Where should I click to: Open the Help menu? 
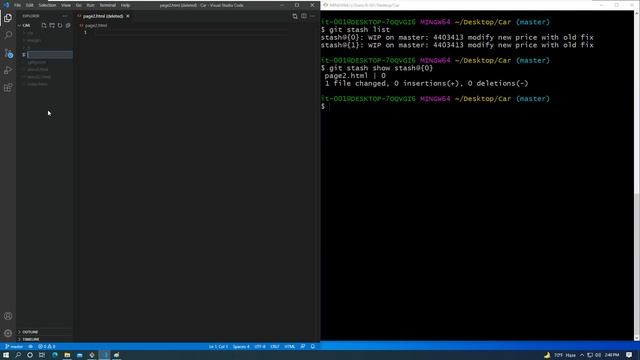click(125, 5)
